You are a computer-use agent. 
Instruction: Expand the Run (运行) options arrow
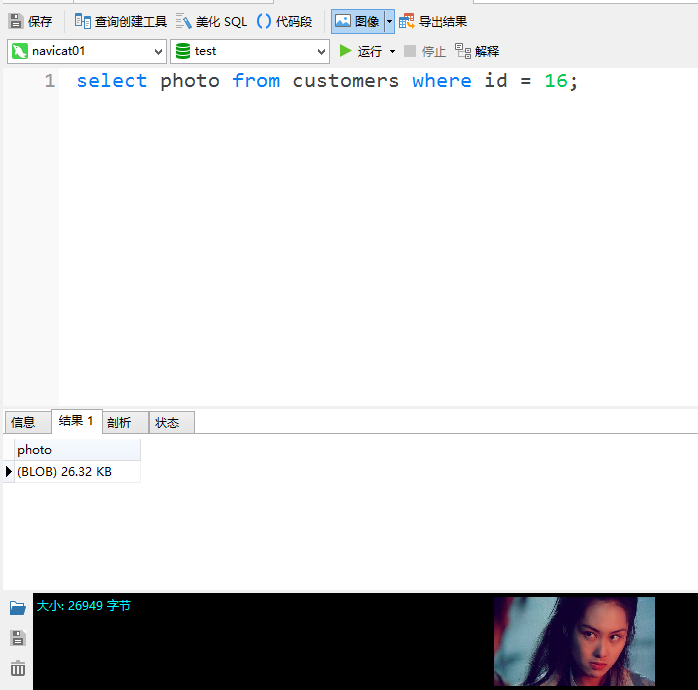[x=392, y=51]
